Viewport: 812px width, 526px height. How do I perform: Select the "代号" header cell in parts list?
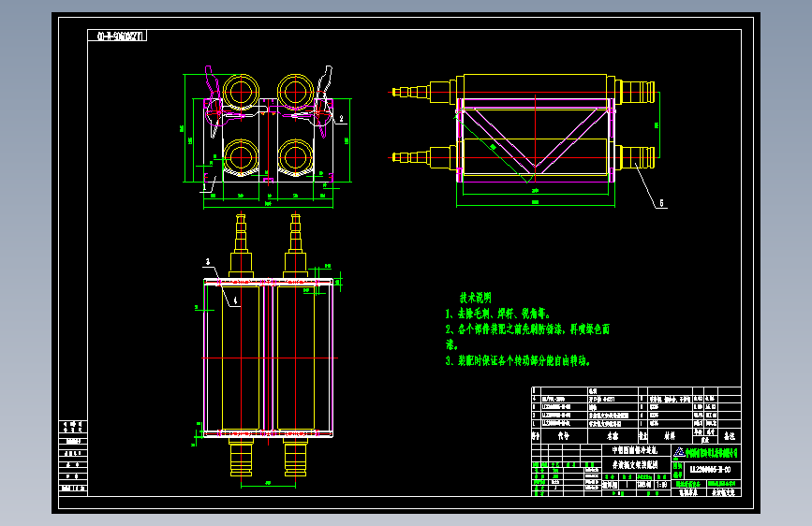[565, 436]
